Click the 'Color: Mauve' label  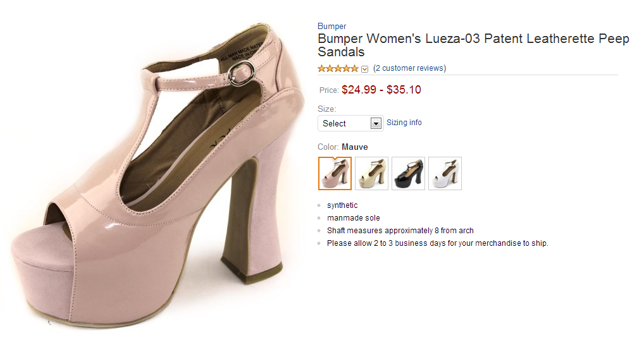pos(342,147)
